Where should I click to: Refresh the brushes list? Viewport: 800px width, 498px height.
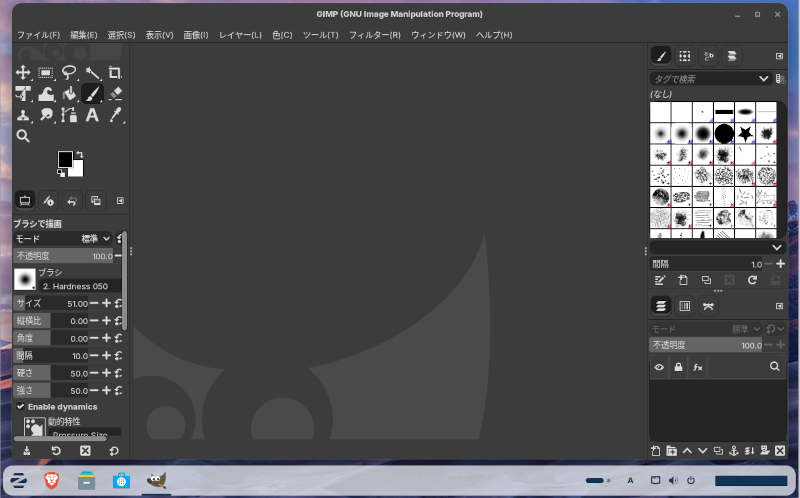tap(752, 281)
